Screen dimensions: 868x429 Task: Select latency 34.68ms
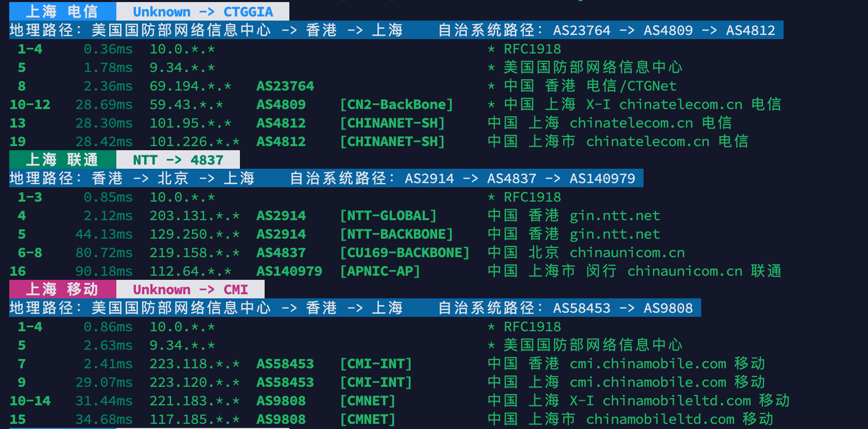(x=104, y=419)
